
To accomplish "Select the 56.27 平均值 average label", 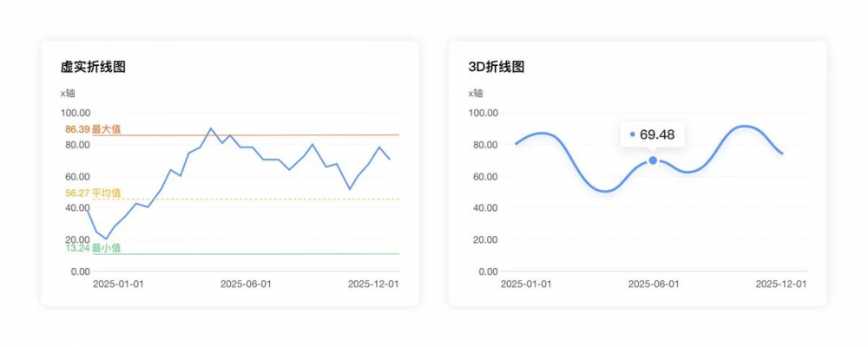I will 93,193.
